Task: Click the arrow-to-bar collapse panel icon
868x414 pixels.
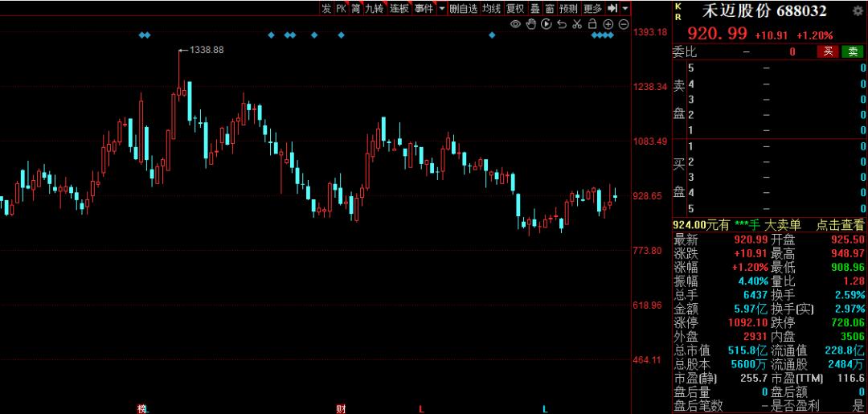Action: pyautogui.click(x=612, y=8)
